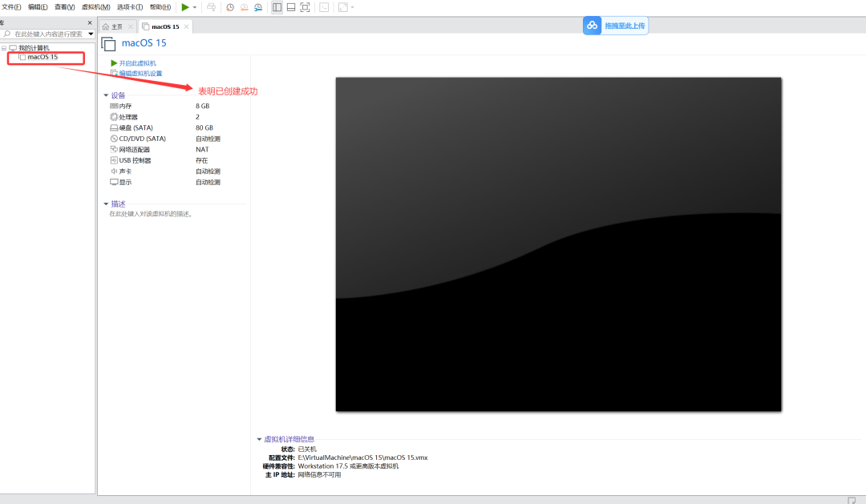Open the 虚拟机(M) menu
The width and height of the screenshot is (866, 504).
(96, 7)
